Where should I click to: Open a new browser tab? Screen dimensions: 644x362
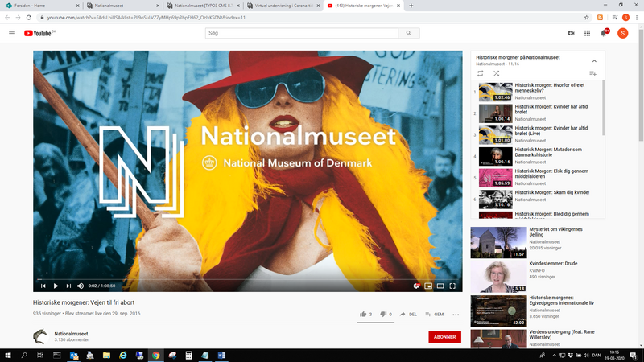pos(411,6)
